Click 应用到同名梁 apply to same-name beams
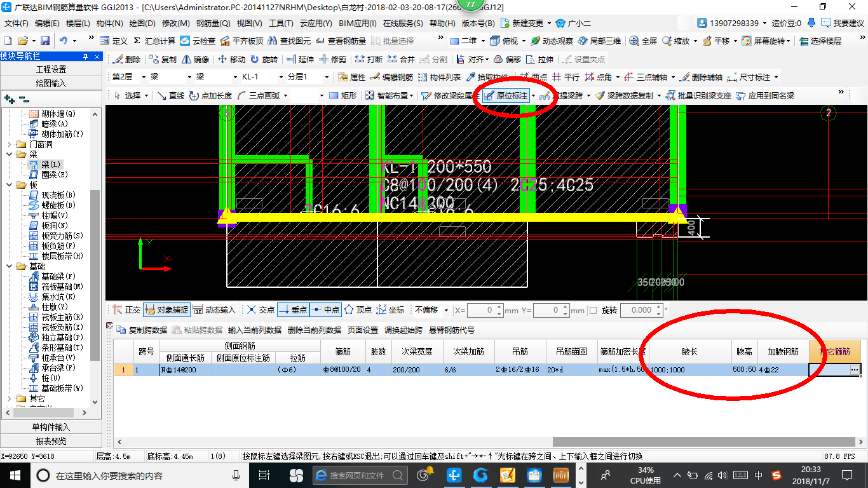The width and height of the screenshot is (868, 488). tap(765, 96)
